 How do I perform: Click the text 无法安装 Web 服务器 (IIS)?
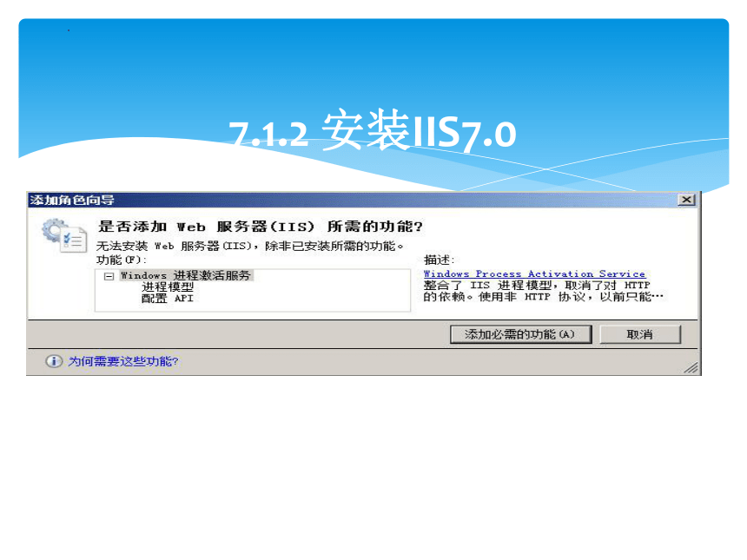click(174, 247)
